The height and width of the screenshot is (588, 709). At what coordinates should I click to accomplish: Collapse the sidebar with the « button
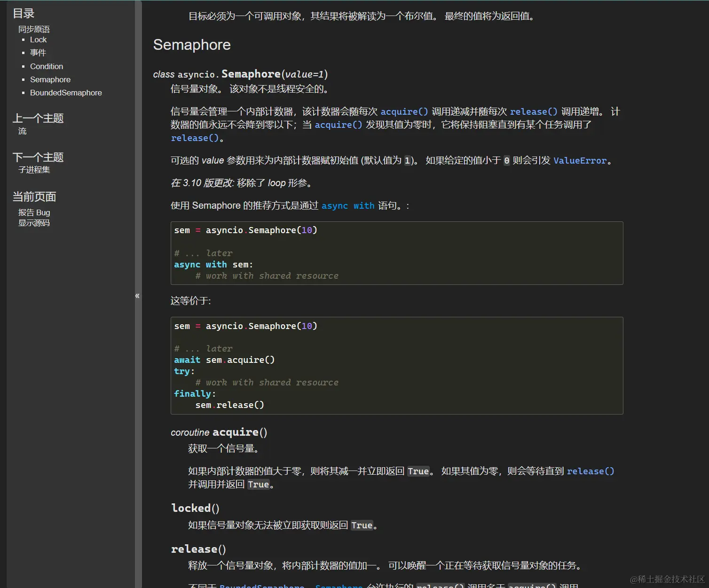[137, 296]
